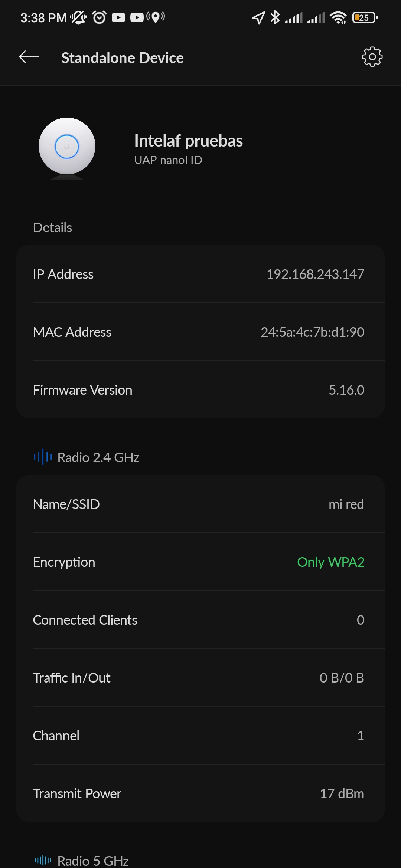Viewport: 401px width, 868px height.
Task: Tap the back arrow icon
Action: tap(29, 57)
